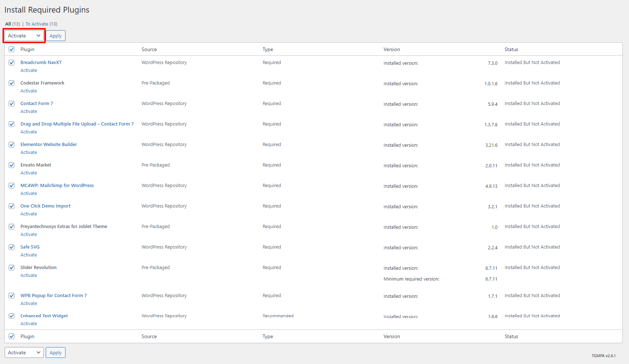Uncheck WPB Popup for Contact Form 7 checkbox
The height and width of the screenshot is (364, 629).
12,296
